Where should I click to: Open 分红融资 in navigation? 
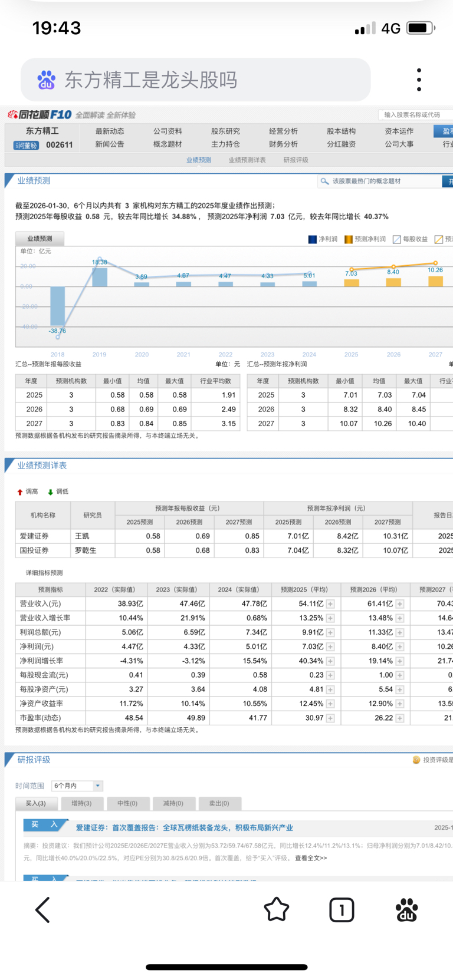point(341,144)
